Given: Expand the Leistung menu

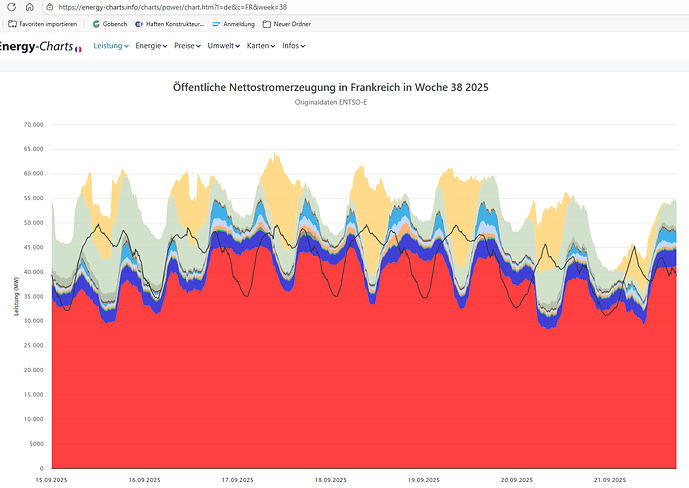Looking at the screenshot, I should 111,46.
